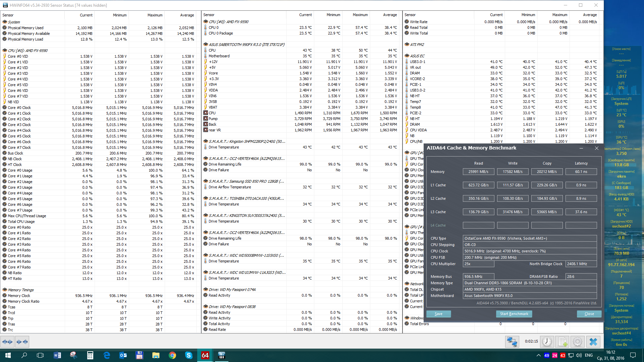
Task: Click the collapse columns arrows icon
Action: [x=22, y=342]
